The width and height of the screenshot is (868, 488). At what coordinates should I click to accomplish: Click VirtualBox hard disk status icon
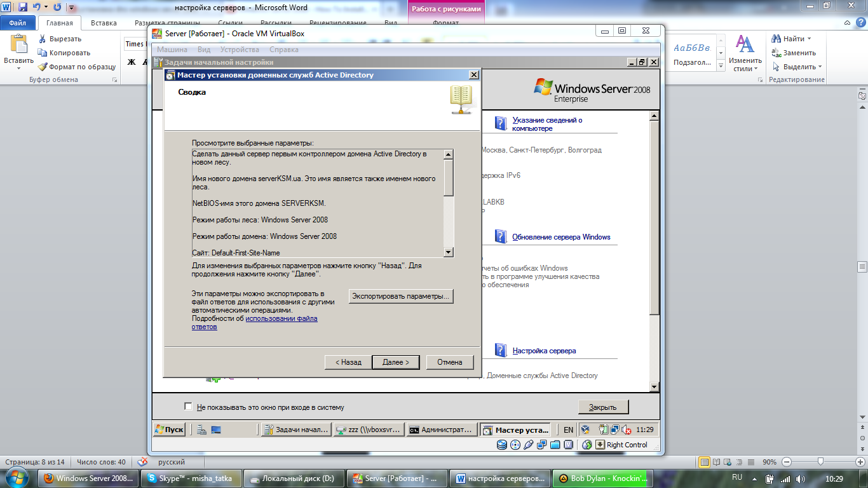(x=502, y=445)
